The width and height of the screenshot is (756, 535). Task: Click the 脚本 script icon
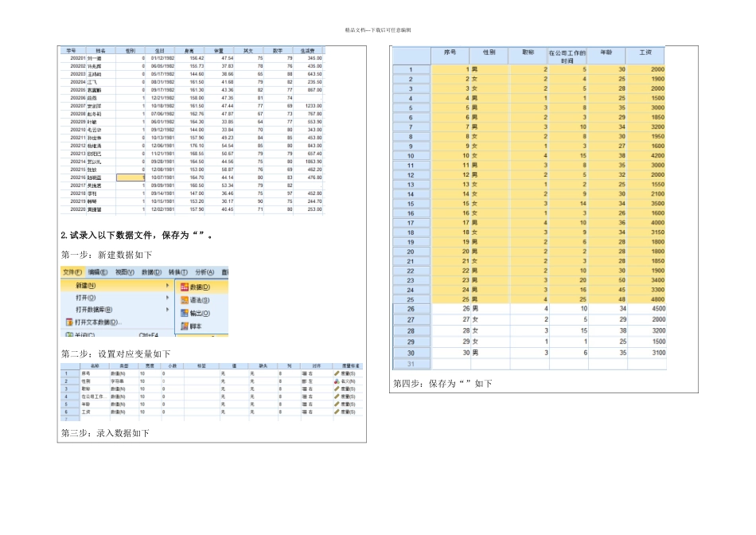(x=184, y=326)
